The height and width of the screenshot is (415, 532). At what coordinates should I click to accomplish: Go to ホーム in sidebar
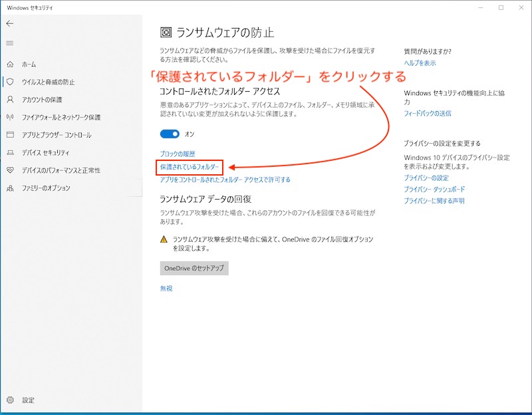[x=29, y=64]
